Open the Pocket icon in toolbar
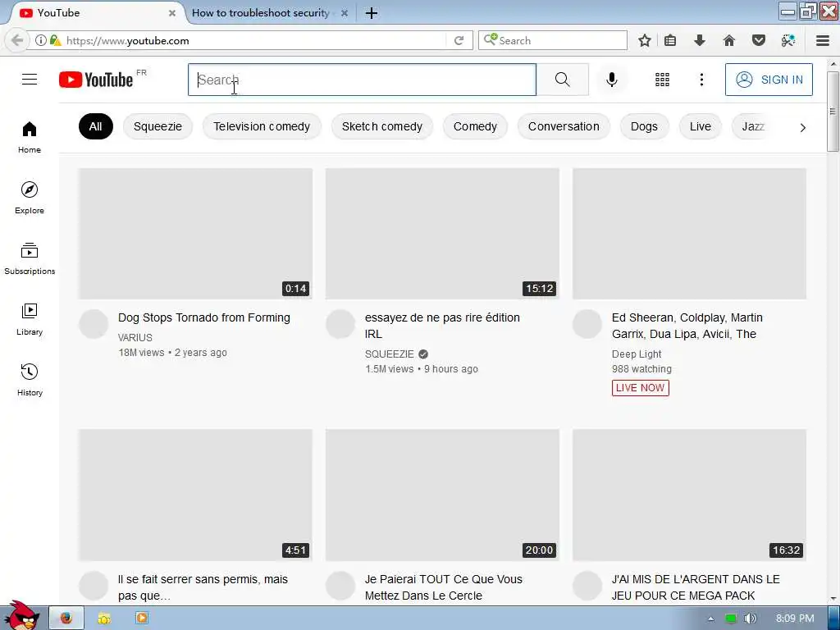 (758, 40)
